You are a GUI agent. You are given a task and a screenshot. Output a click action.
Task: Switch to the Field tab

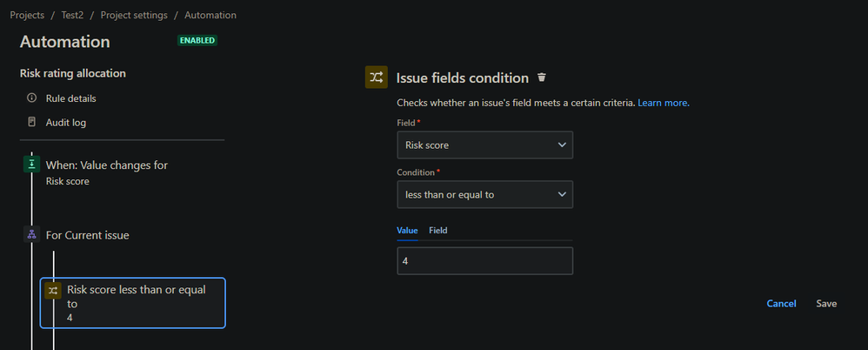(437, 231)
